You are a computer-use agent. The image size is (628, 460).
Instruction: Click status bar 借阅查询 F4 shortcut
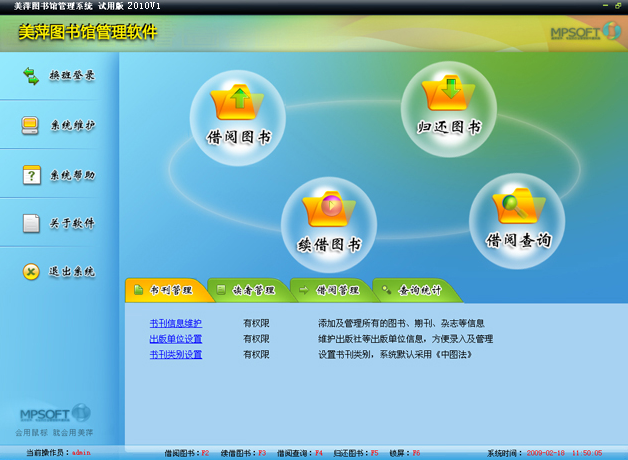[x=300, y=453]
